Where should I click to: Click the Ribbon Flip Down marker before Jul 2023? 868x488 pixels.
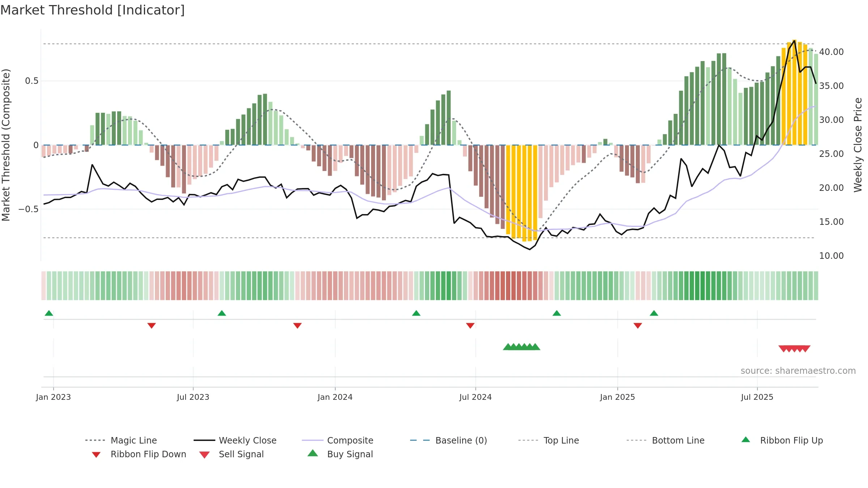pyautogui.click(x=152, y=326)
